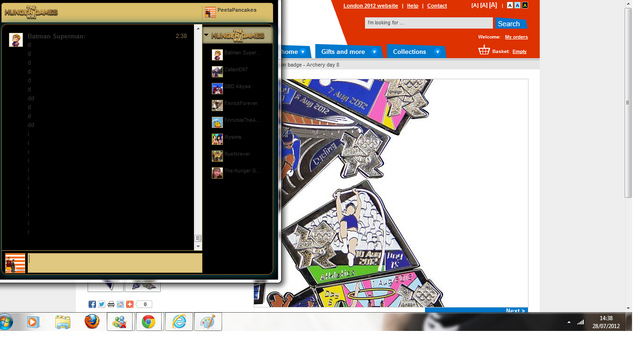Open FinnickForever avatar in user list
640x360 pixels.
pos(217,105)
